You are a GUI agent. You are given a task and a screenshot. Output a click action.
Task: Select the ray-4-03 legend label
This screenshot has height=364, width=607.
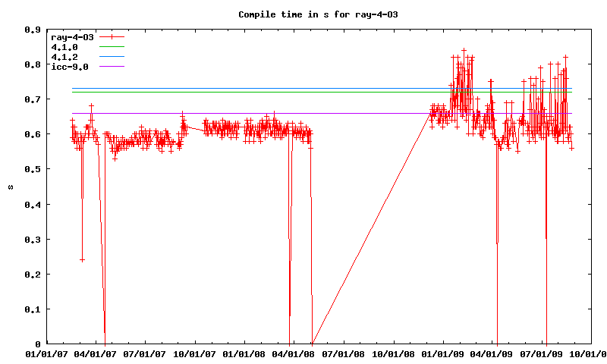tap(70, 36)
